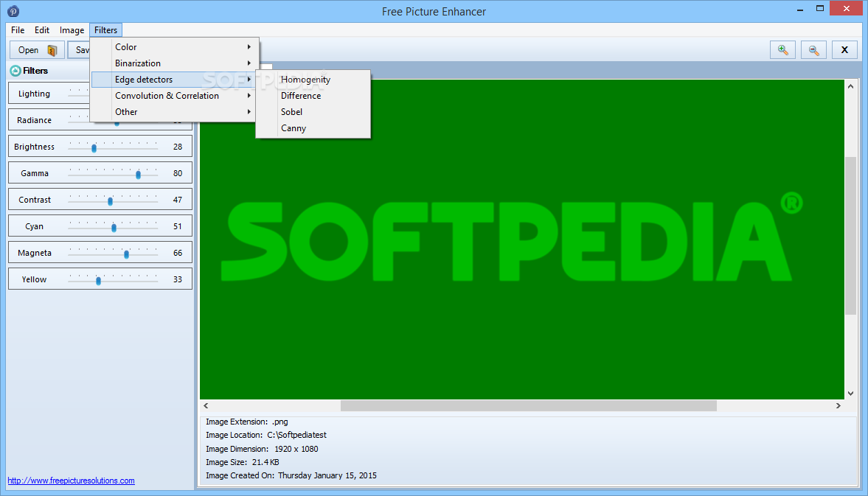Open the Image menu
The height and width of the screenshot is (496, 868).
(72, 30)
